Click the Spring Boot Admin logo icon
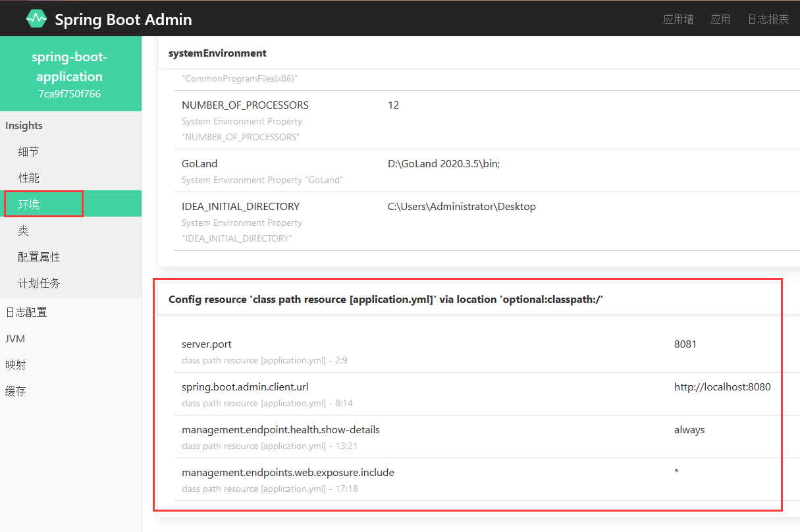Image resolution: width=800 pixels, height=532 pixels. coord(36,18)
